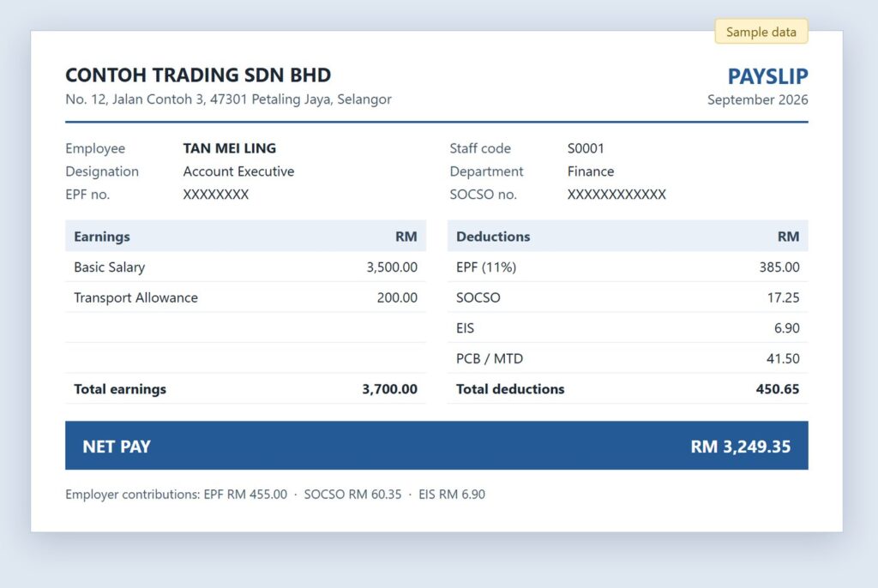Click the Transport Allowance amount 200.00
This screenshot has width=878, height=588.
click(397, 297)
